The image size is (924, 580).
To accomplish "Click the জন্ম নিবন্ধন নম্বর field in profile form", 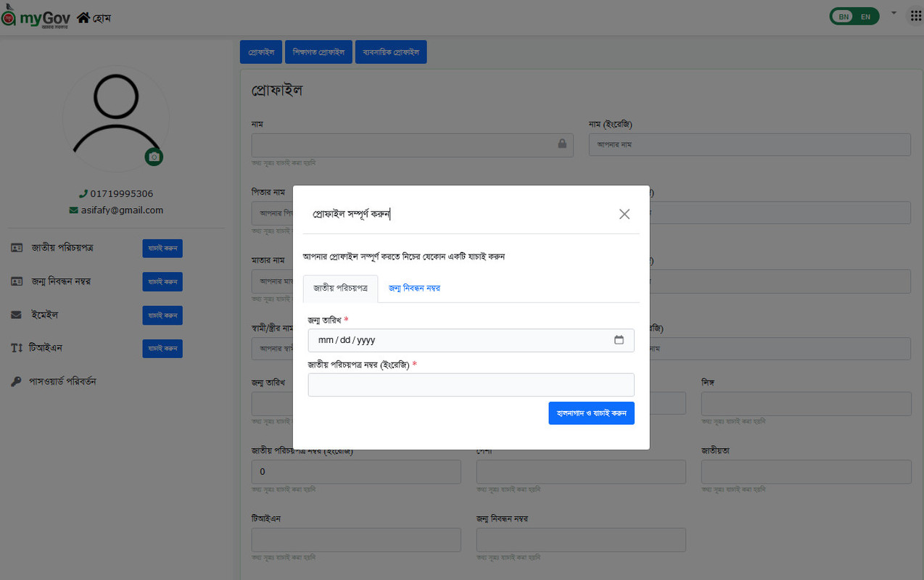I will (581, 539).
